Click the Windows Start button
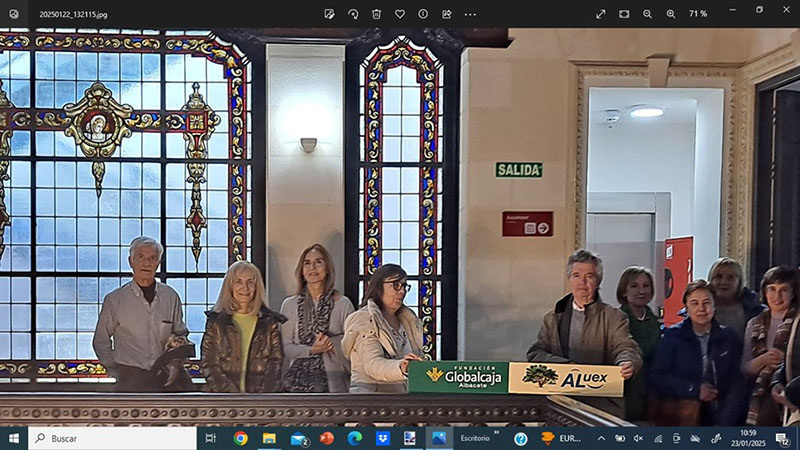This screenshot has height=450, width=800. (x=14, y=438)
